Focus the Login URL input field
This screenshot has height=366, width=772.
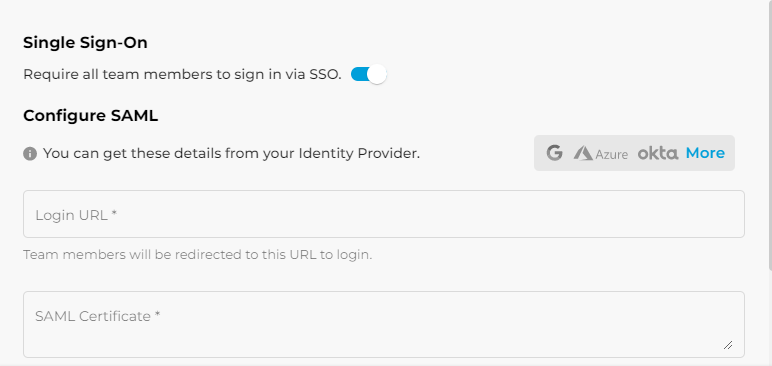(384, 214)
